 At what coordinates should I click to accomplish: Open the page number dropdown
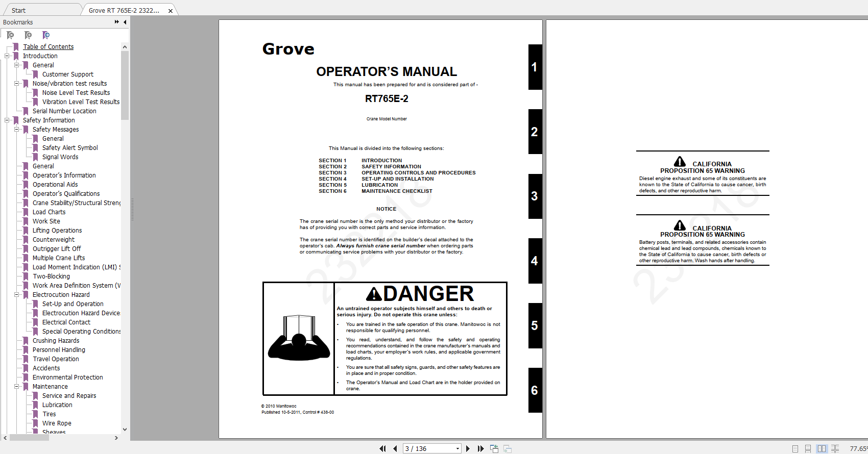457,448
